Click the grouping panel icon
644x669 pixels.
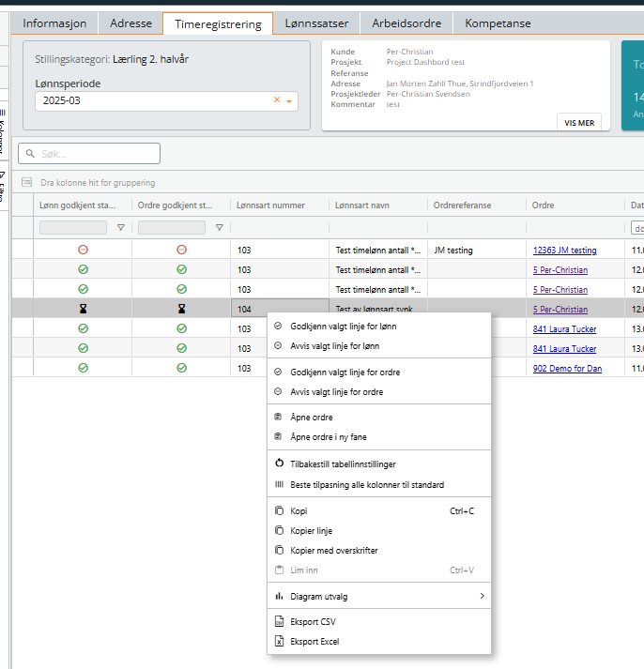click(27, 182)
